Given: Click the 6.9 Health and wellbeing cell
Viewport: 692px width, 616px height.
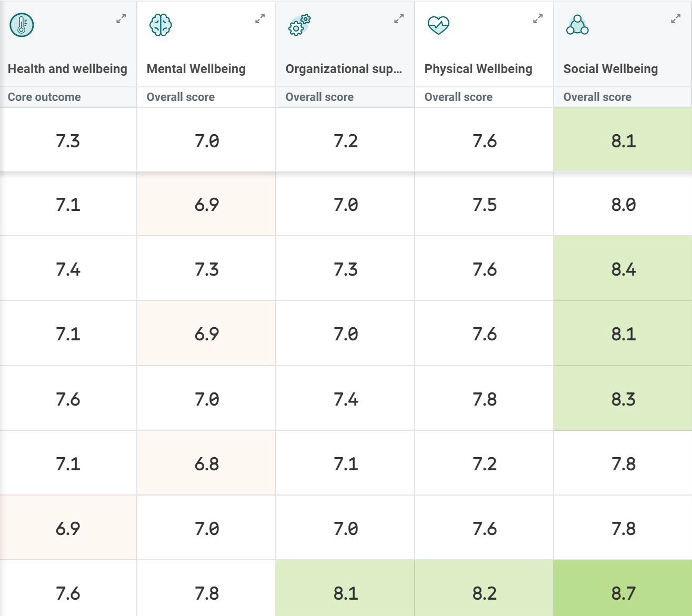Looking at the screenshot, I should [68, 528].
